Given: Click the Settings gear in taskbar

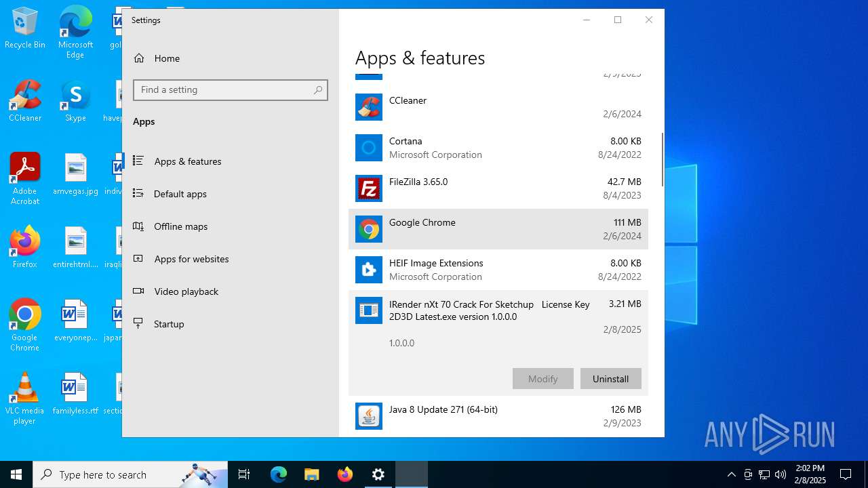Looking at the screenshot, I should pos(378,474).
